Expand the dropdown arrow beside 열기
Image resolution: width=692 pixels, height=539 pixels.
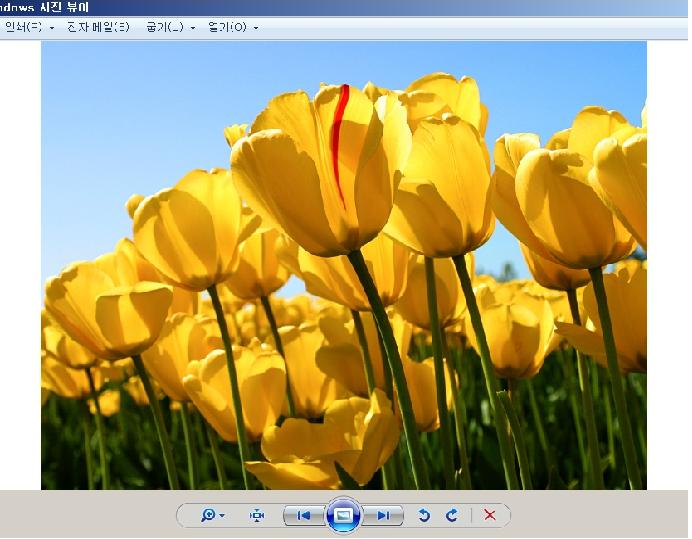(x=256, y=28)
